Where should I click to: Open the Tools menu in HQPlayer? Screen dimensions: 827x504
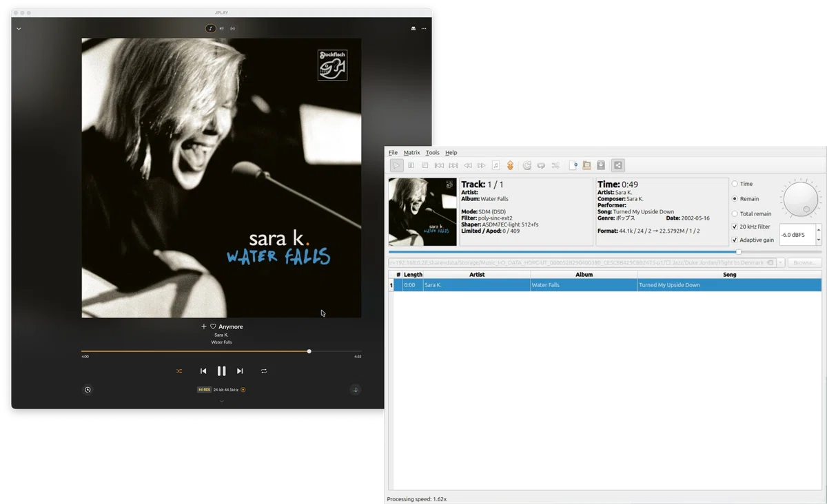pyautogui.click(x=432, y=153)
